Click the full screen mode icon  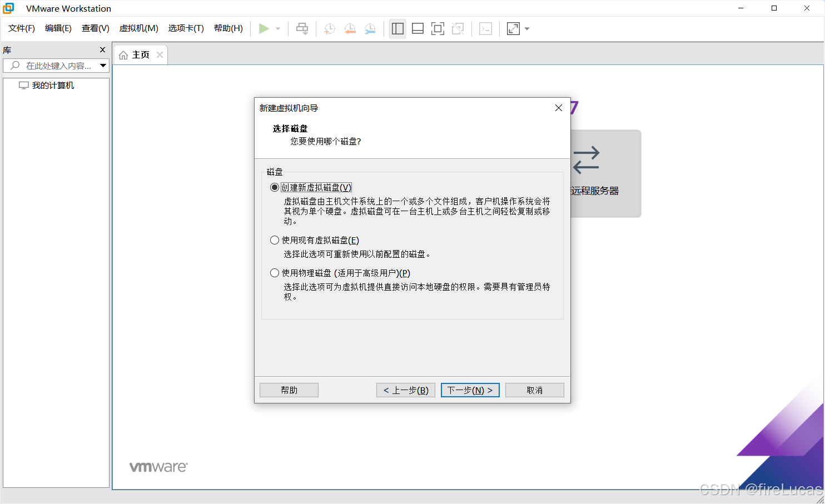(x=438, y=29)
